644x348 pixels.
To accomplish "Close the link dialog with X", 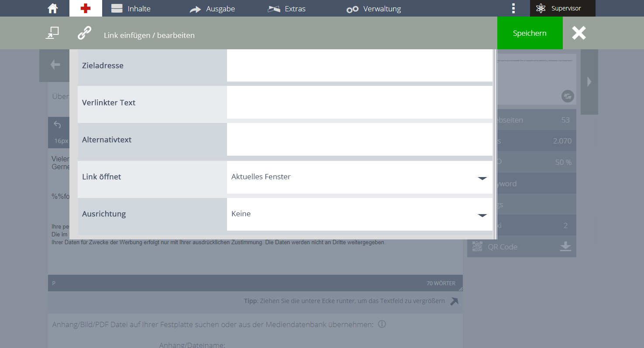I will coord(579,33).
